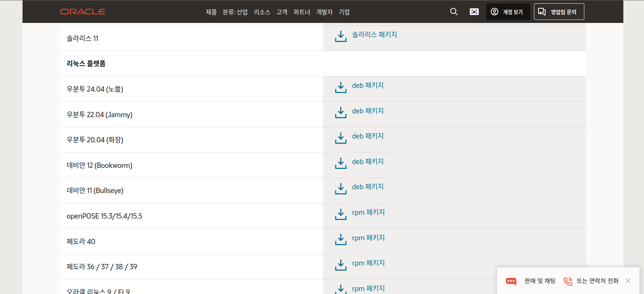644x294 pixels.
Task: Open rpm 패키지 link for 페도라 36 / 37 / 38 / 39
Action: (368, 263)
